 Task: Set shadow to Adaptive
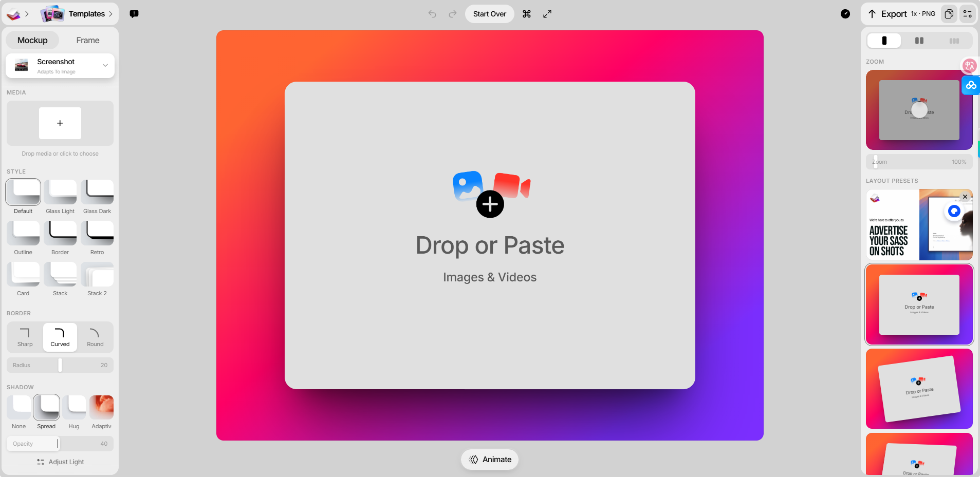pos(101,413)
